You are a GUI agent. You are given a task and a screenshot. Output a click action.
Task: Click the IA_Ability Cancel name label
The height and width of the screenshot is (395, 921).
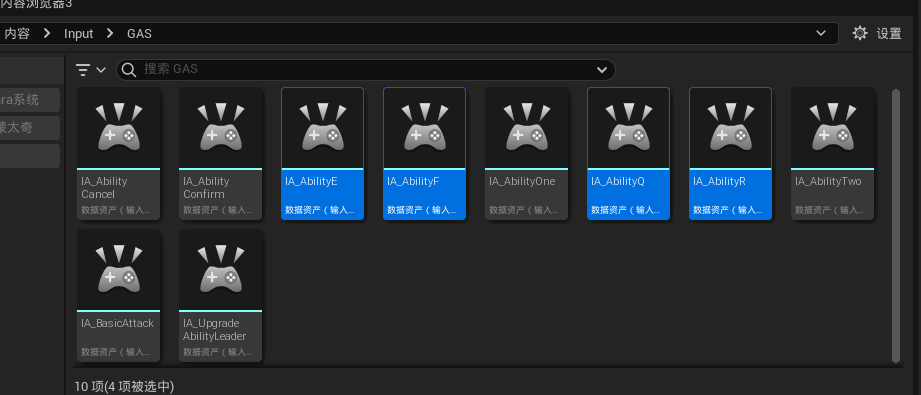click(104, 188)
